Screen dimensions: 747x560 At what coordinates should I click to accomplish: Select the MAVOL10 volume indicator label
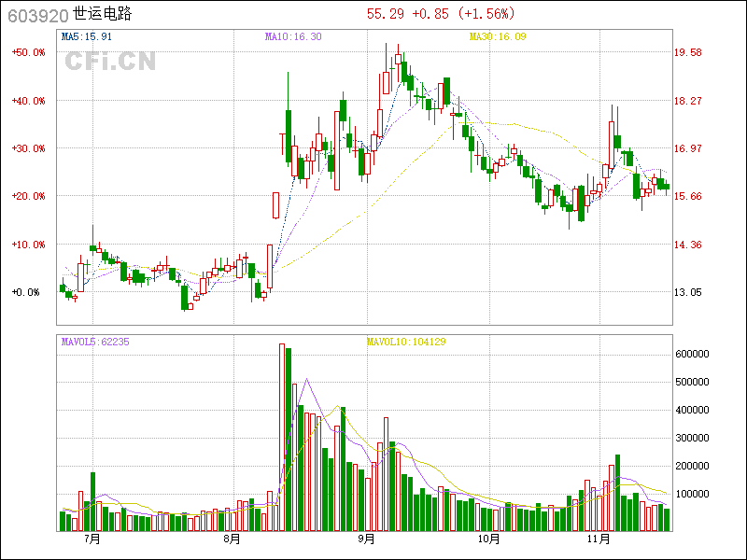coord(405,342)
